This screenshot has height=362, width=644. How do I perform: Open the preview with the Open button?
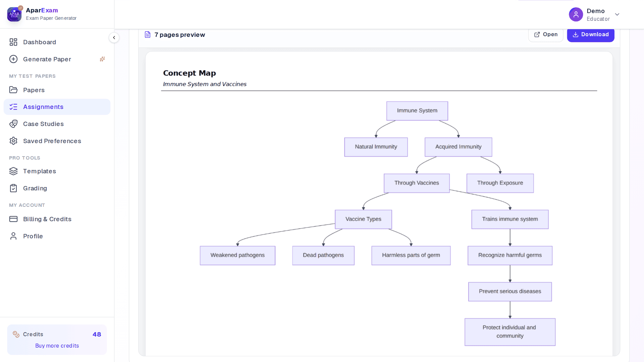click(546, 35)
